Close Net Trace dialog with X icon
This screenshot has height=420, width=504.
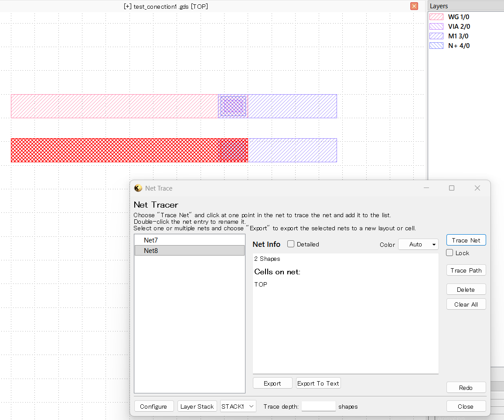[477, 188]
